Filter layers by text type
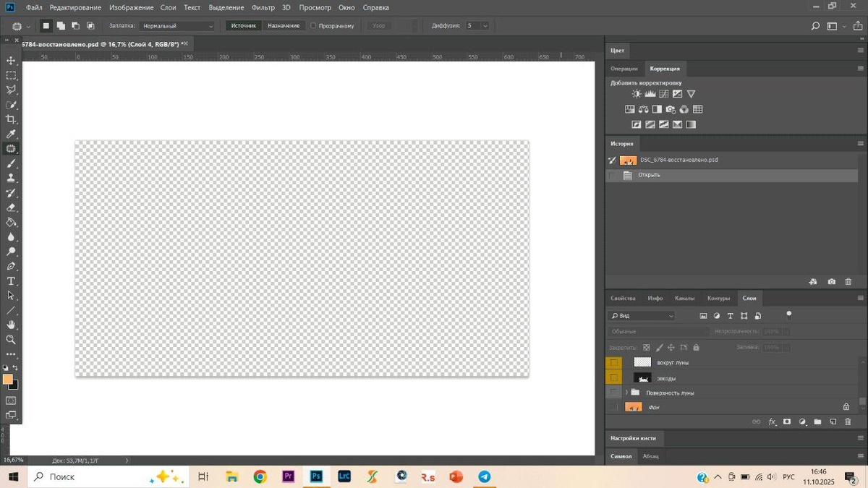Image resolution: width=868 pixels, height=488 pixels. click(731, 316)
